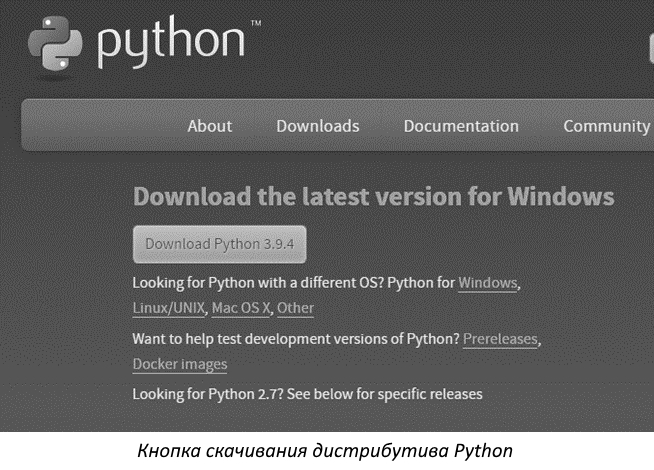Click the Russian caption below the screenshot
654x470 pixels.
326,451
